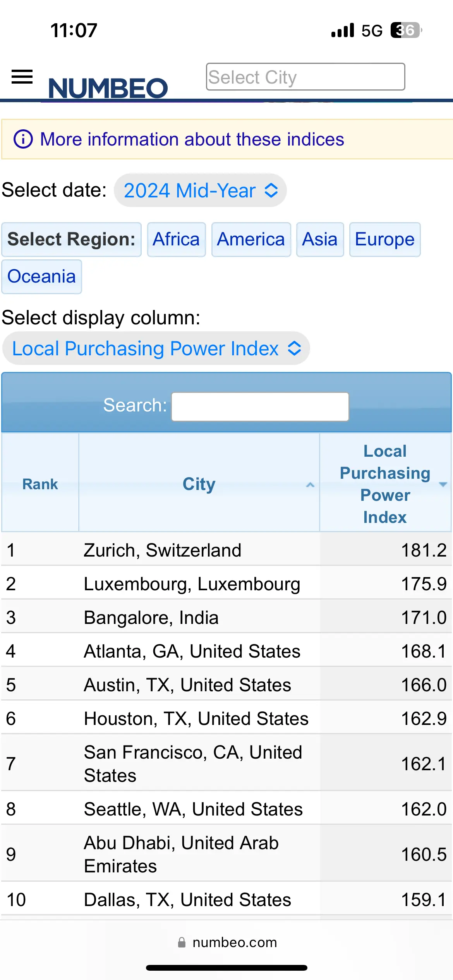The image size is (453, 980).
Task: Select the Oceania region
Action: pos(41,276)
